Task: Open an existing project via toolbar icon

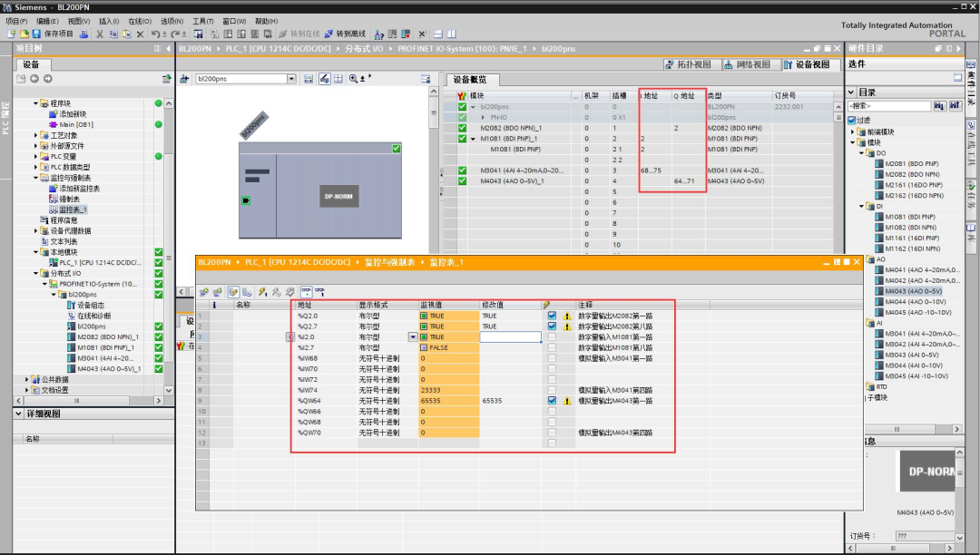Action: 24,34
